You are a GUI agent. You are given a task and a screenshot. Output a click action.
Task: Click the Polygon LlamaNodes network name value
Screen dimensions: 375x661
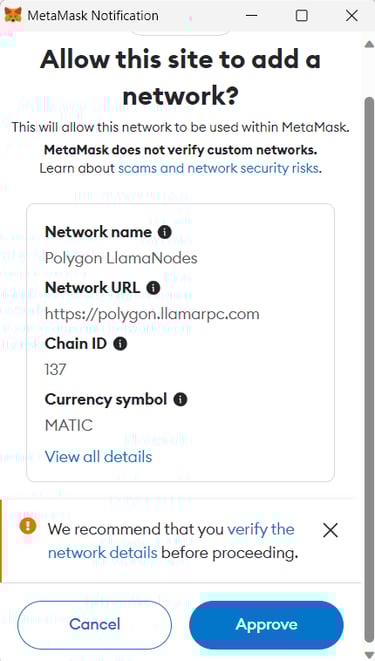(x=121, y=258)
